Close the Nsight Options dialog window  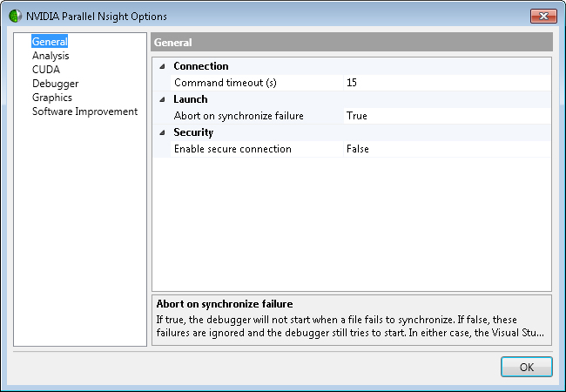click(542, 16)
